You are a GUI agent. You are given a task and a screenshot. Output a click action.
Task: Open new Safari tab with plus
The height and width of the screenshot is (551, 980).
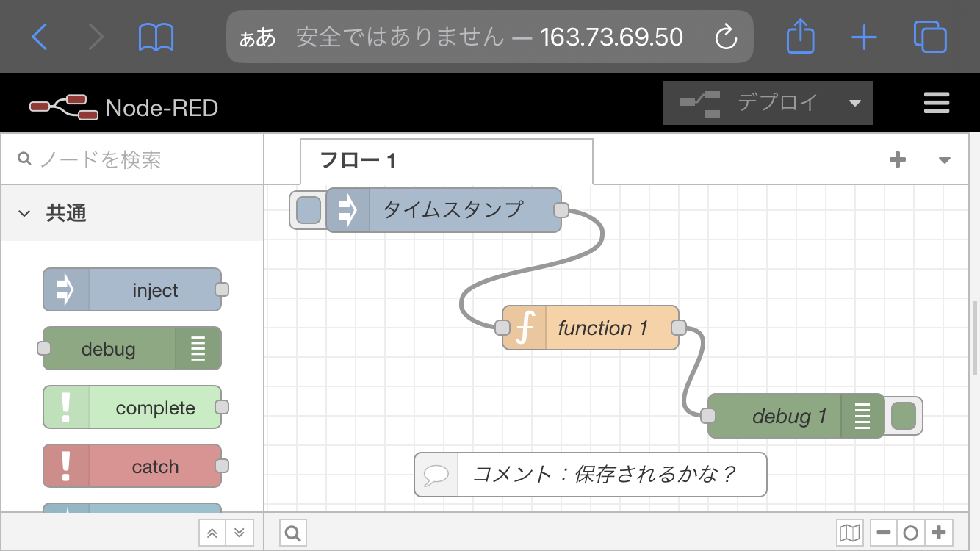pyautogui.click(x=864, y=37)
